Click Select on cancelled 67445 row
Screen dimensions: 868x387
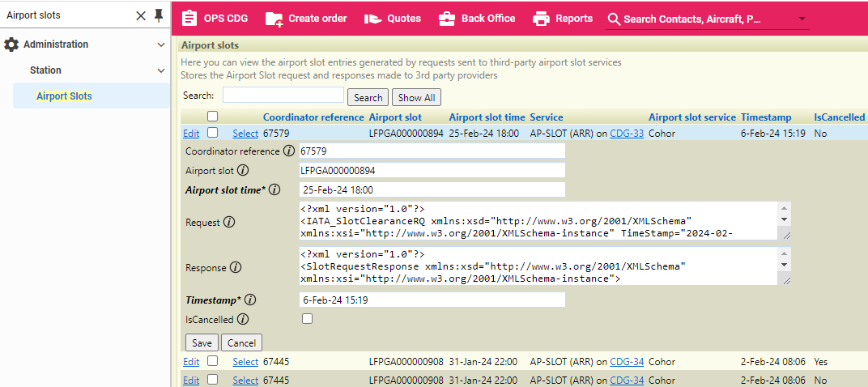point(245,362)
